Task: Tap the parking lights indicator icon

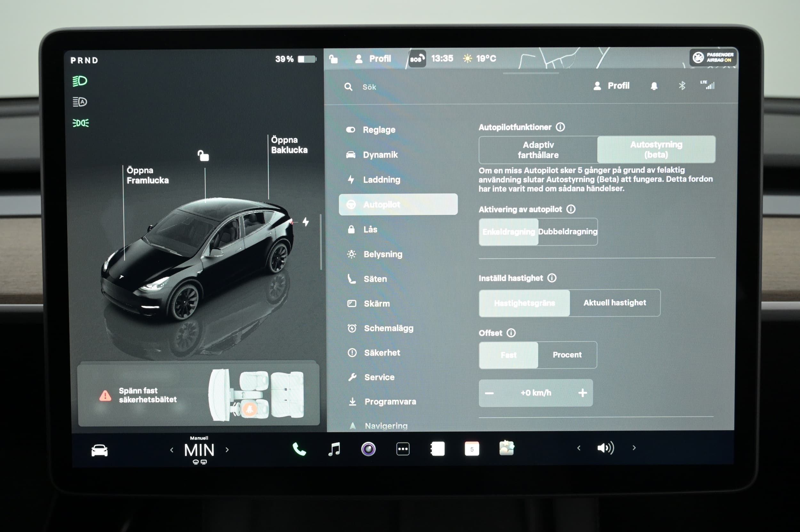Action: 81,123
